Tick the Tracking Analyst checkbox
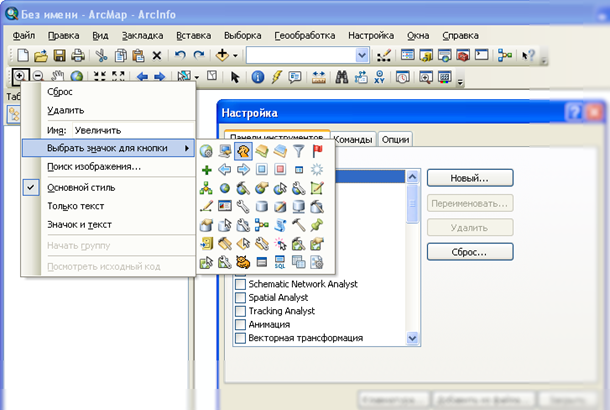This screenshot has width=610, height=410. pyautogui.click(x=240, y=311)
